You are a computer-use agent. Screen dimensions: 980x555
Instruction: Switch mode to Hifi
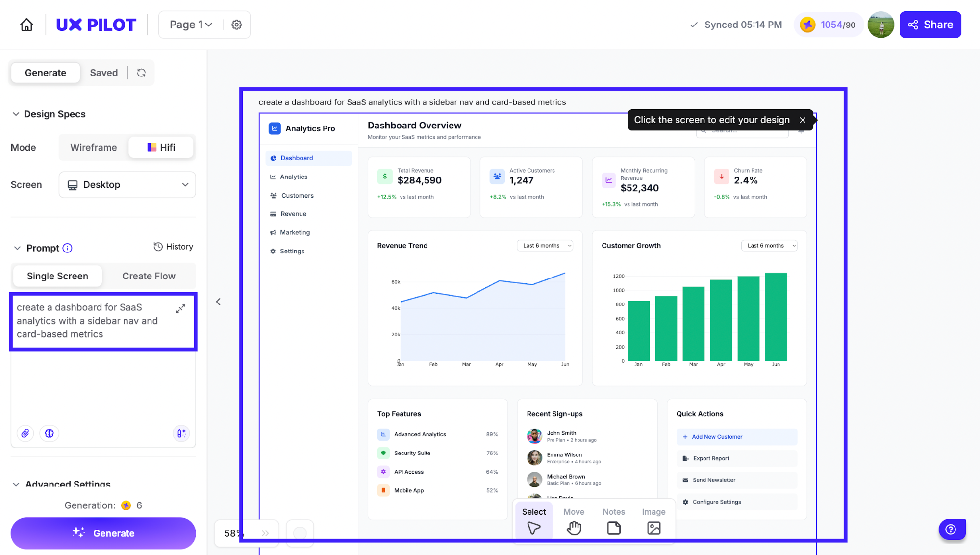pos(161,147)
